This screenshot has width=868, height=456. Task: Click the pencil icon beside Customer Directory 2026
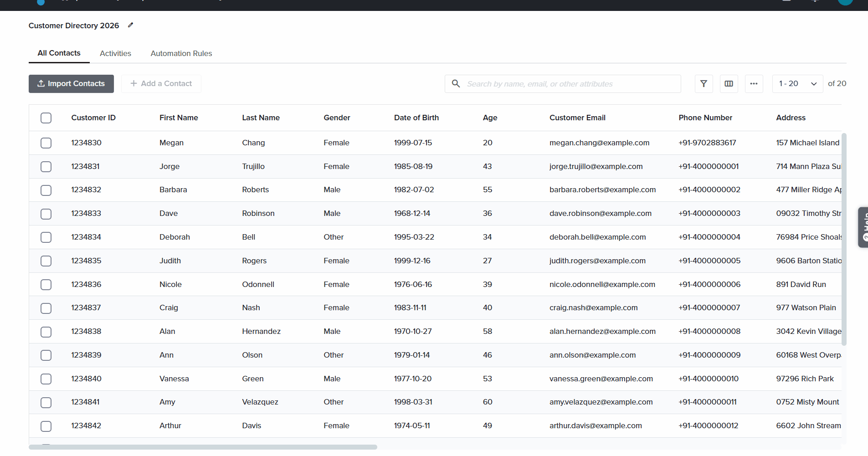(130, 25)
